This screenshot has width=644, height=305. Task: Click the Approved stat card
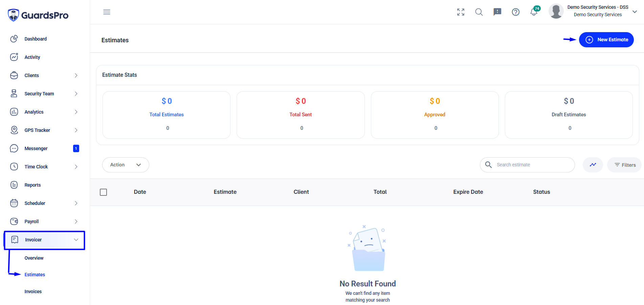click(435, 115)
